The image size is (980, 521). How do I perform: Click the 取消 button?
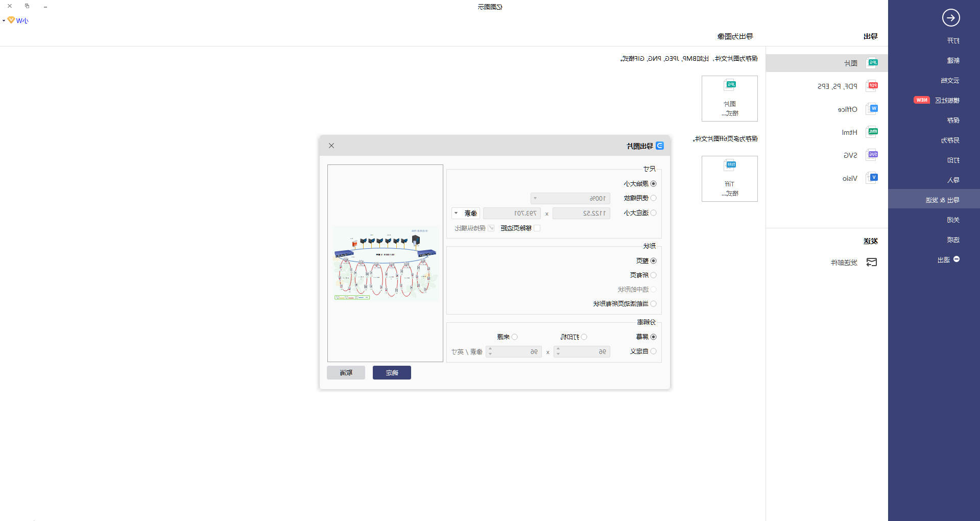tap(346, 373)
